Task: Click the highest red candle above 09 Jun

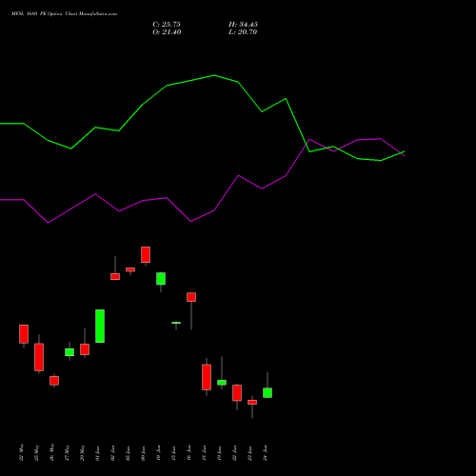Action: 146,254
